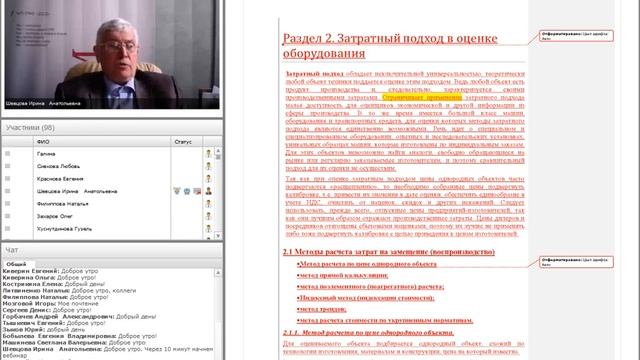Click chat message from Машкнева Светлана Валерьевна

(x=74, y=342)
